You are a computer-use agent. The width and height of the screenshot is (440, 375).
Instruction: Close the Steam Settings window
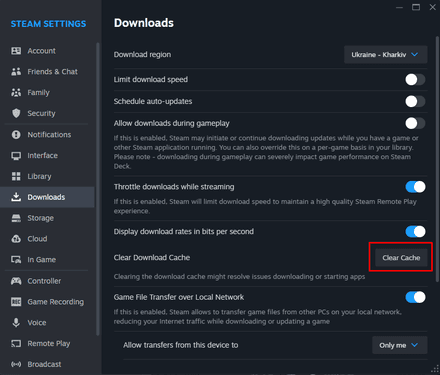pyautogui.click(x=432, y=7)
